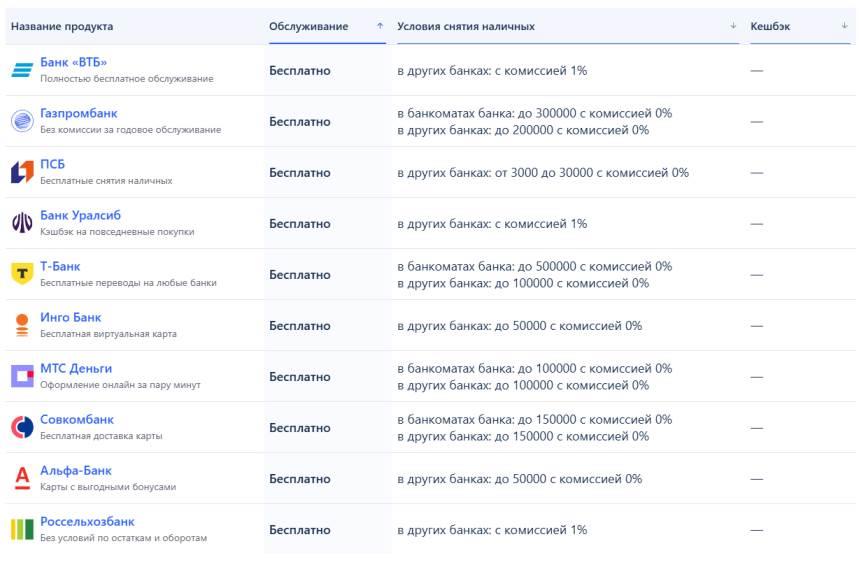The width and height of the screenshot is (859, 574).
Task: Sort by Условия снятия наличных column arrow
Action: point(734,26)
